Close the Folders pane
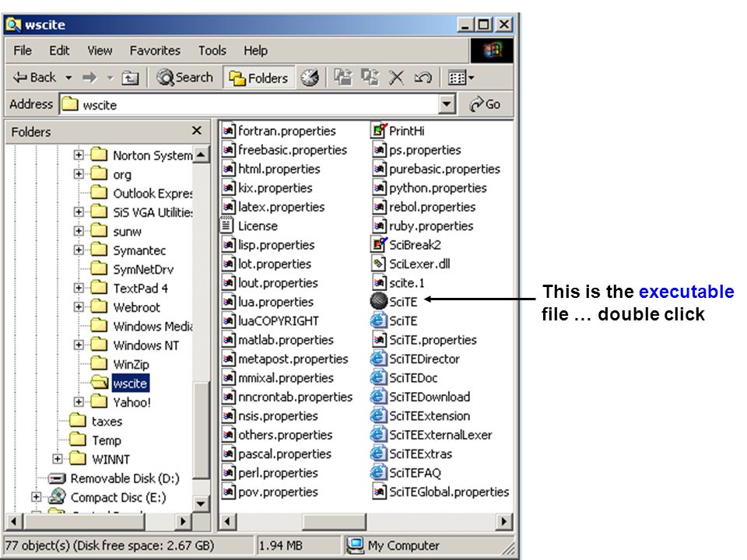The image size is (747, 560). pyautogui.click(x=197, y=131)
